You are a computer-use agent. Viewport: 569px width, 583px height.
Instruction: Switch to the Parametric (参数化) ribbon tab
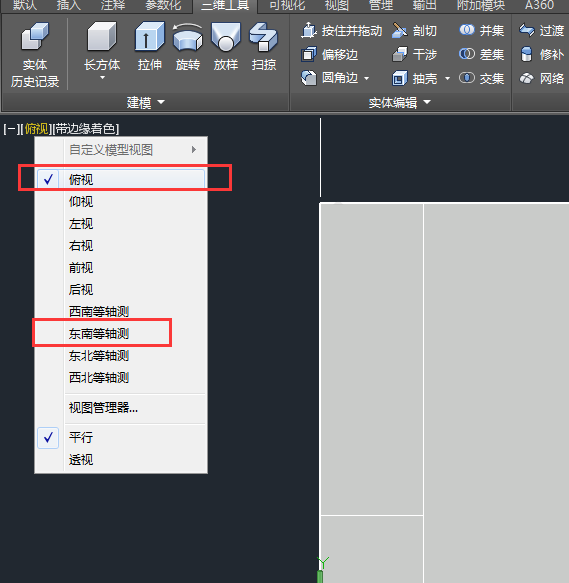163,5
